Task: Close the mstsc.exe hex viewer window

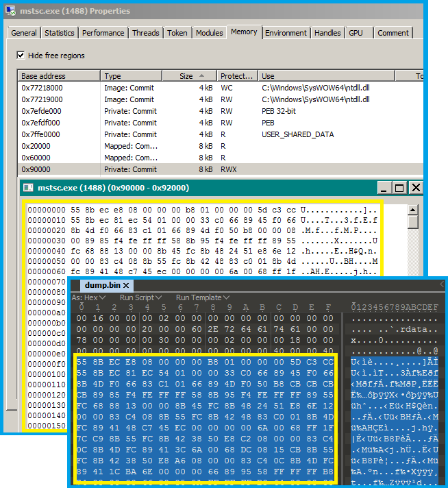Action: click(415, 187)
